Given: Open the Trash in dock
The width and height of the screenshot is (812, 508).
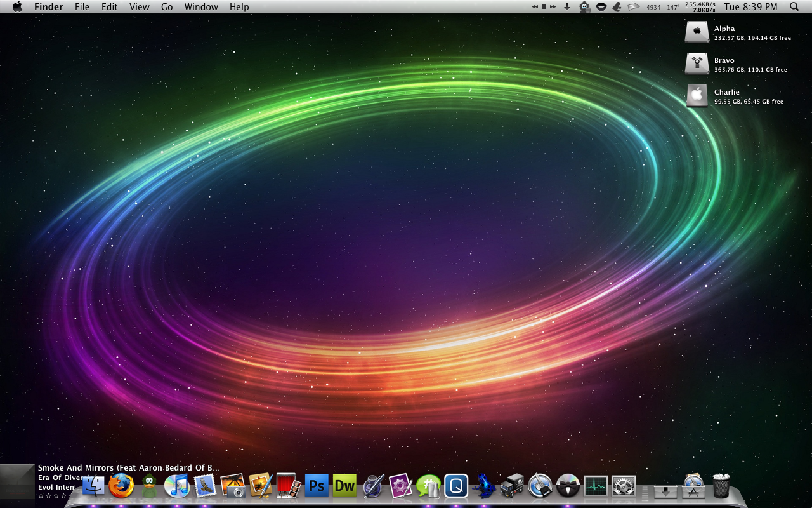Looking at the screenshot, I should pos(721,486).
